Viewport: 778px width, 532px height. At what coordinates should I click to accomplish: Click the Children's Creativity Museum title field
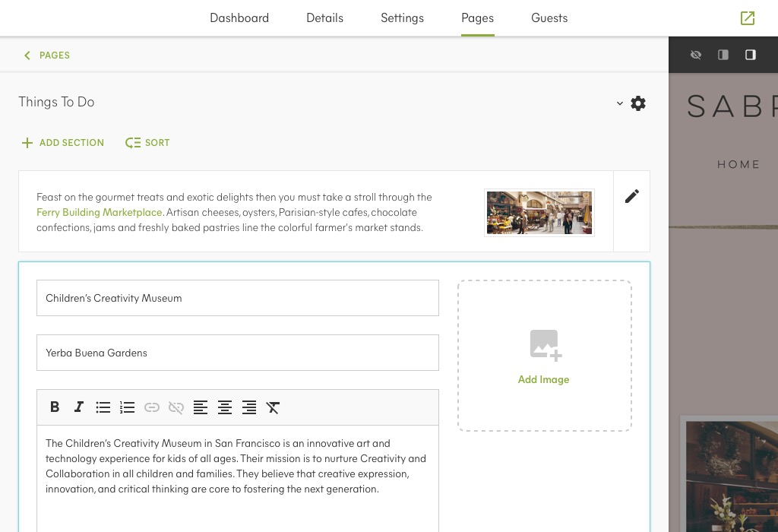[x=238, y=298]
